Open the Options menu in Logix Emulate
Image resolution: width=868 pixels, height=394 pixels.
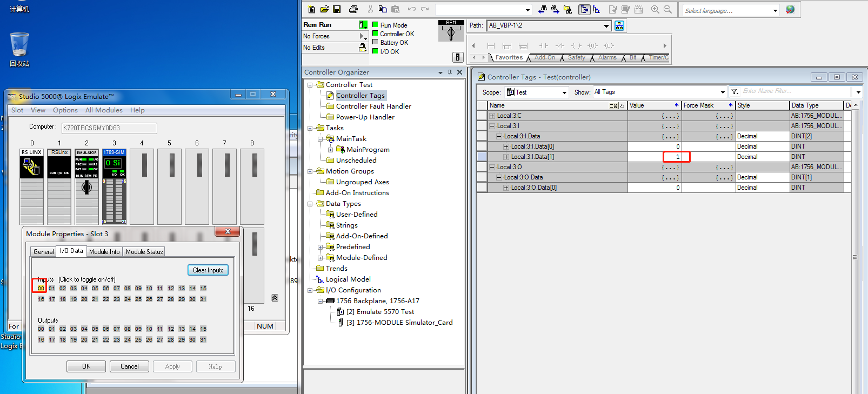[x=65, y=110]
